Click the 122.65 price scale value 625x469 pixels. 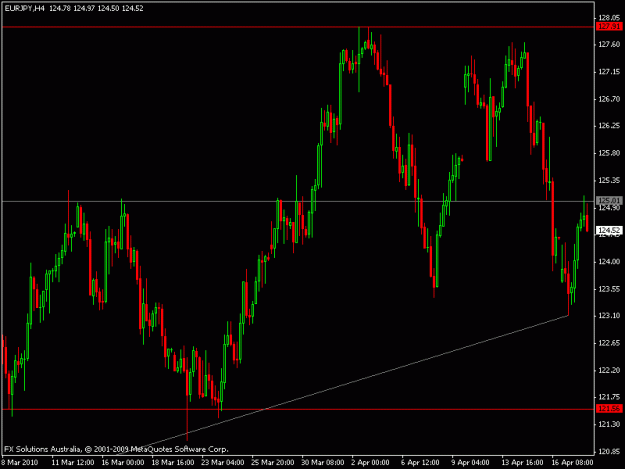tap(609, 343)
